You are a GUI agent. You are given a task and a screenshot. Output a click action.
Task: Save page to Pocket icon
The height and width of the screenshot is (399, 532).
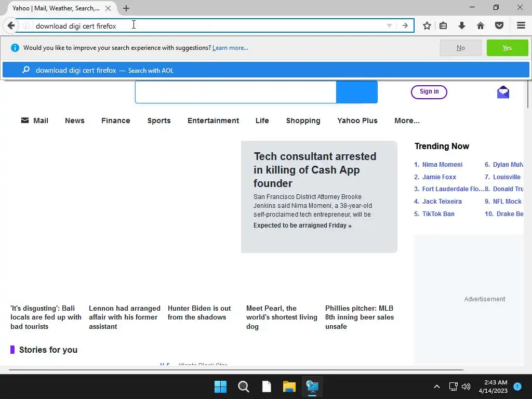click(x=499, y=25)
